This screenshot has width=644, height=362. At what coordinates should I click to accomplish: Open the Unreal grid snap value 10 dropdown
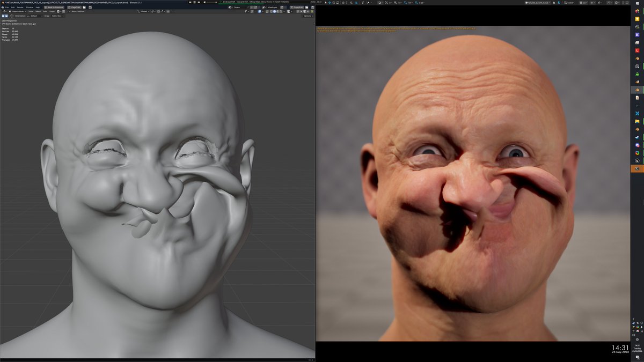point(400,3)
